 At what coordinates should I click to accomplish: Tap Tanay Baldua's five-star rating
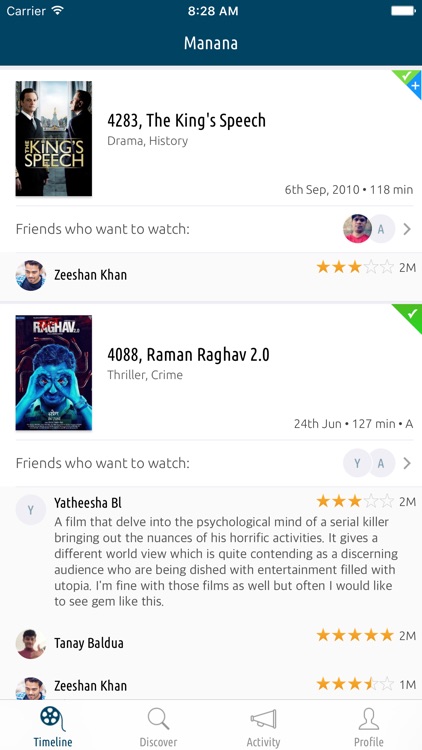point(355,635)
